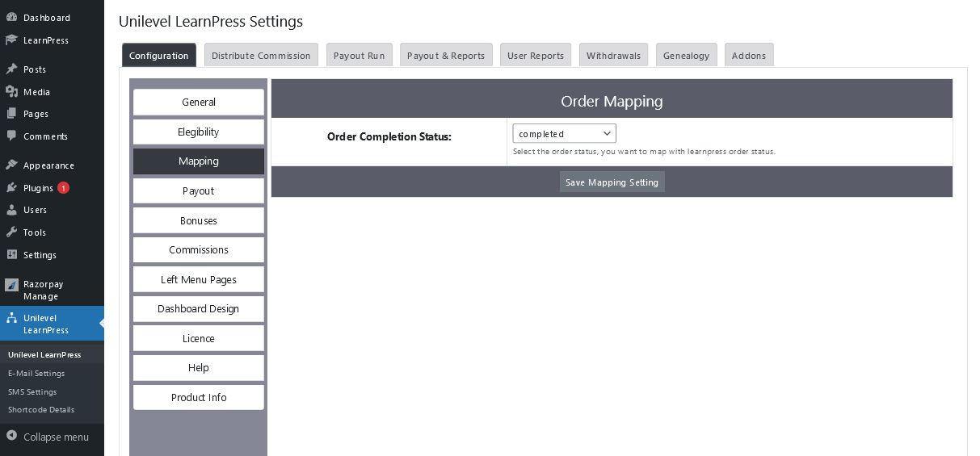The image size is (980, 456).
Task: Click the Appearance paintbrush icon
Action: (x=11, y=165)
